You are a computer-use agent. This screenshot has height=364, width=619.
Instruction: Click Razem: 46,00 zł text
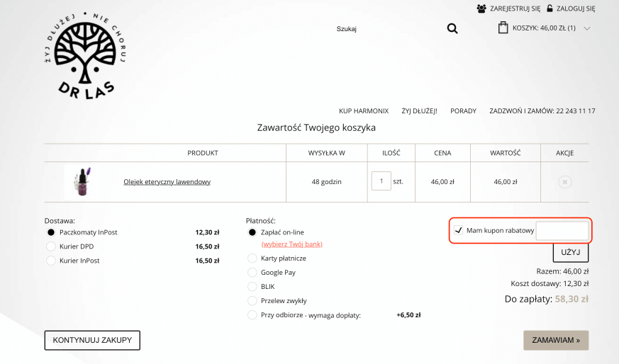point(562,271)
